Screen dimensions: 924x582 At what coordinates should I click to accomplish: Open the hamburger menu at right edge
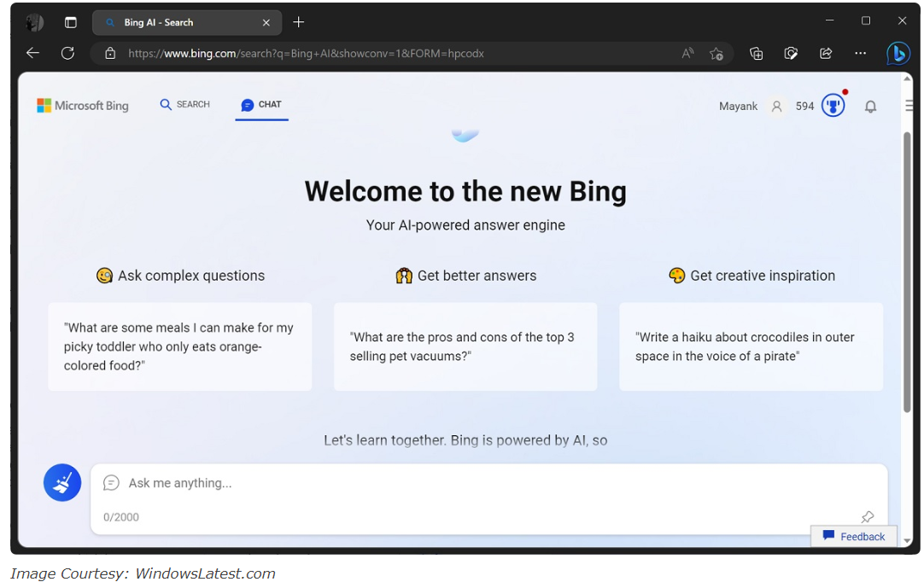(909, 106)
